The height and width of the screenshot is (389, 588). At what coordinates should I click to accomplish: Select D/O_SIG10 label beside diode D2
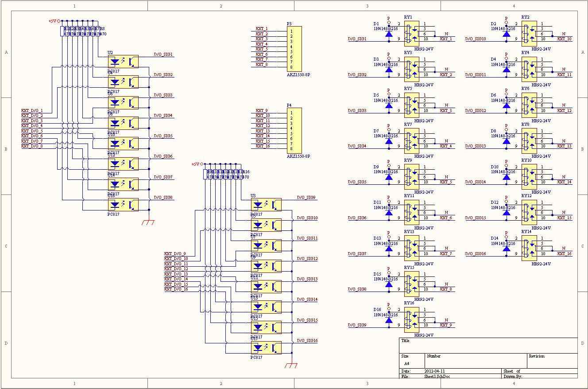pos(476,39)
